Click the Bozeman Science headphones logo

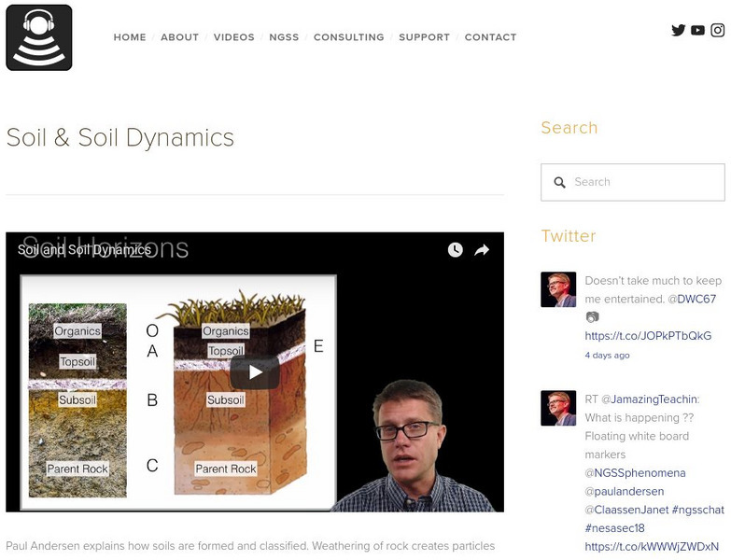pos(39,37)
